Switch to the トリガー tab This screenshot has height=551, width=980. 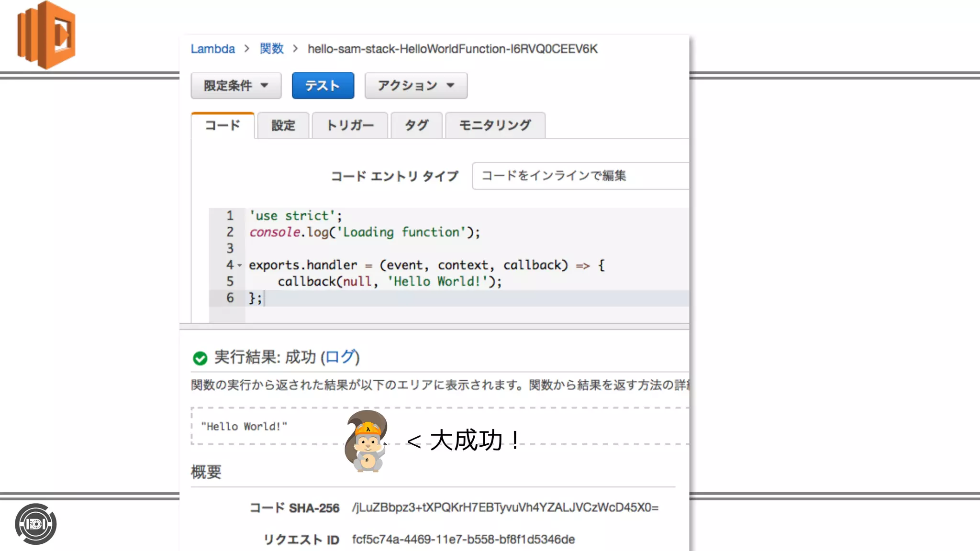pos(349,125)
